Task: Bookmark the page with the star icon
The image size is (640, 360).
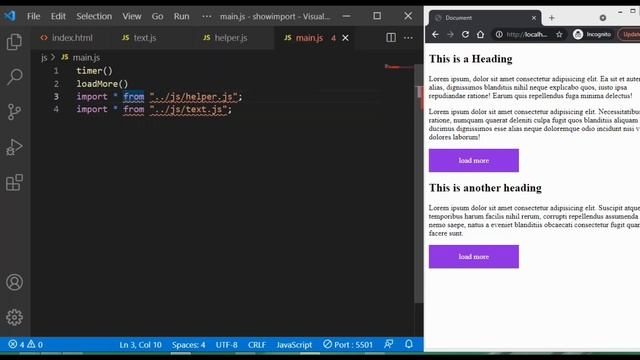Action: 559,34
